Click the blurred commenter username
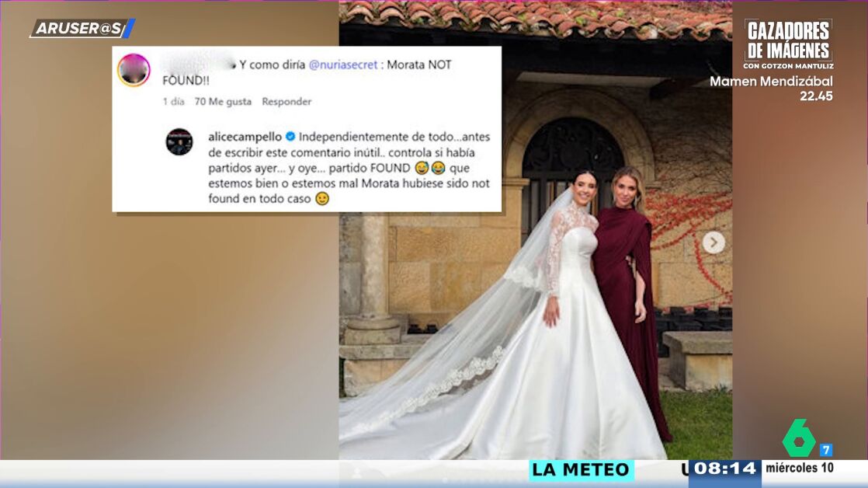This screenshot has width=868, height=488. point(198,64)
